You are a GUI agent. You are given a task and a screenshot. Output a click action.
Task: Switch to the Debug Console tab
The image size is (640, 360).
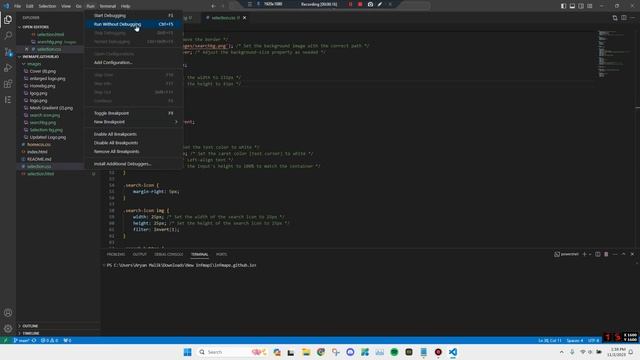169,254
